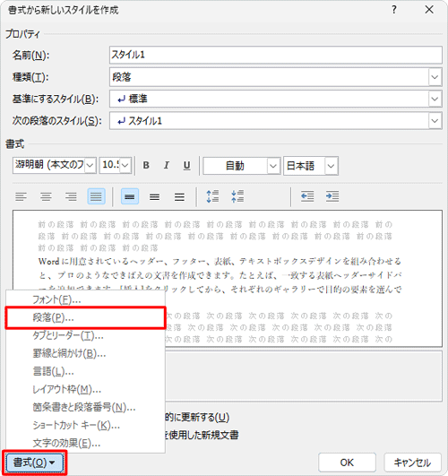Align paragraph text to the left
Screen dimensions: 448x476
pyautogui.click(x=21, y=196)
